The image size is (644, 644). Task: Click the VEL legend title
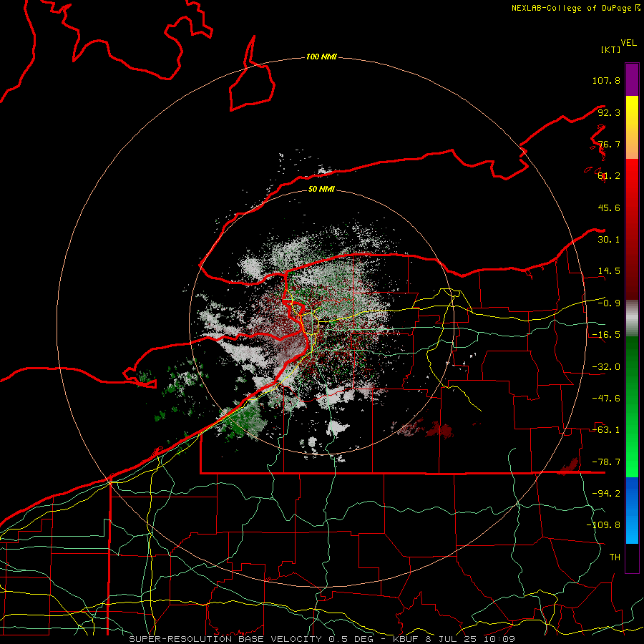628,42
